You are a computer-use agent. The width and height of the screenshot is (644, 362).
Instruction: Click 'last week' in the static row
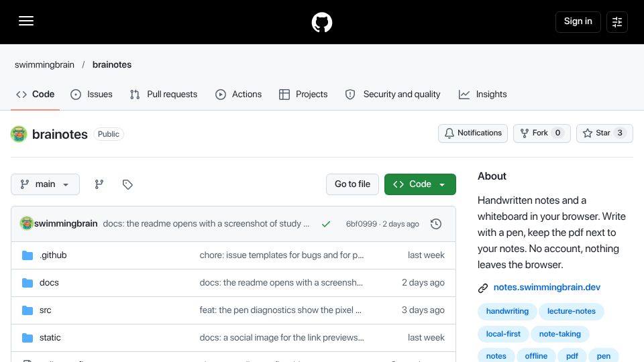pyautogui.click(x=426, y=338)
